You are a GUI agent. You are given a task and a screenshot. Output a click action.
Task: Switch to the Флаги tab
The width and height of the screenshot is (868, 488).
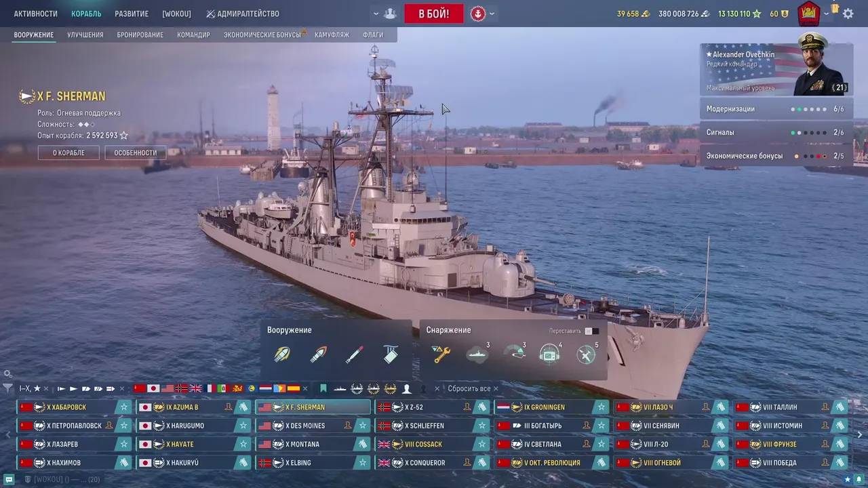tap(373, 35)
